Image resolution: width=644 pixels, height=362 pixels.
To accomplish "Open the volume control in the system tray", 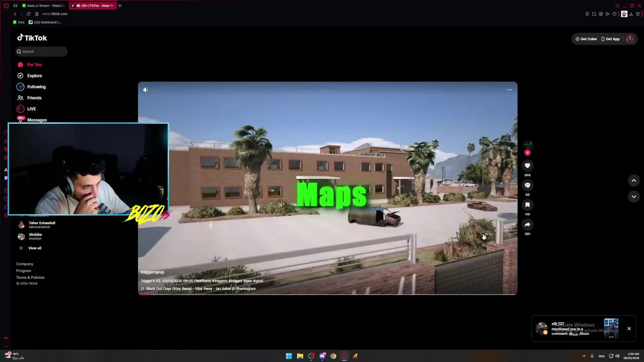I will [x=617, y=356].
